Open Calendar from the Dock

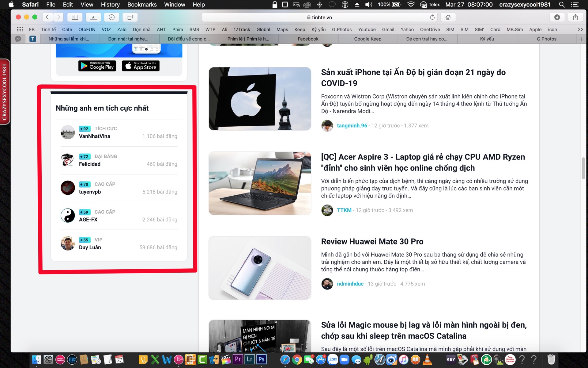[119, 359]
